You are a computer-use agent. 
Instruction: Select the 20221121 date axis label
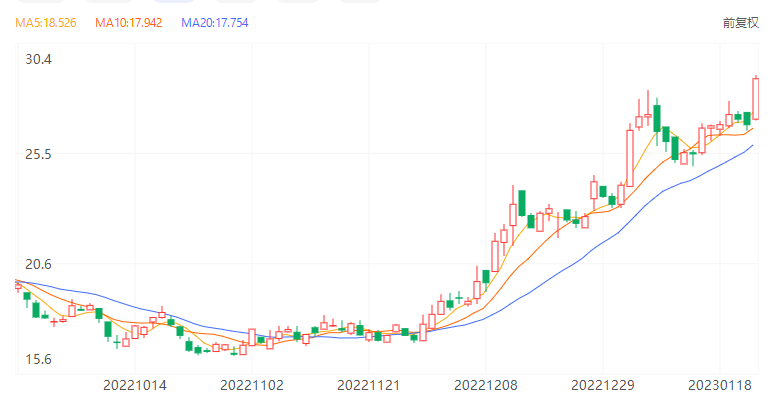tap(368, 385)
